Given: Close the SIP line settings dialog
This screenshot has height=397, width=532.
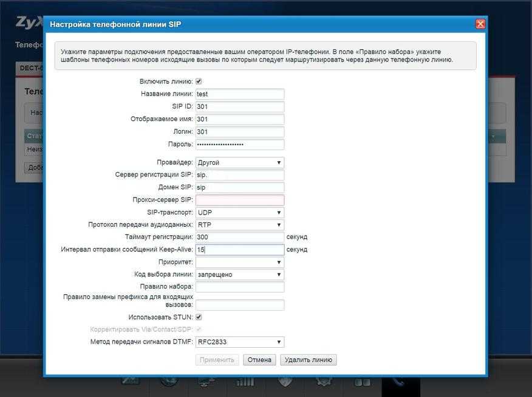Looking at the screenshot, I should click(x=480, y=24).
